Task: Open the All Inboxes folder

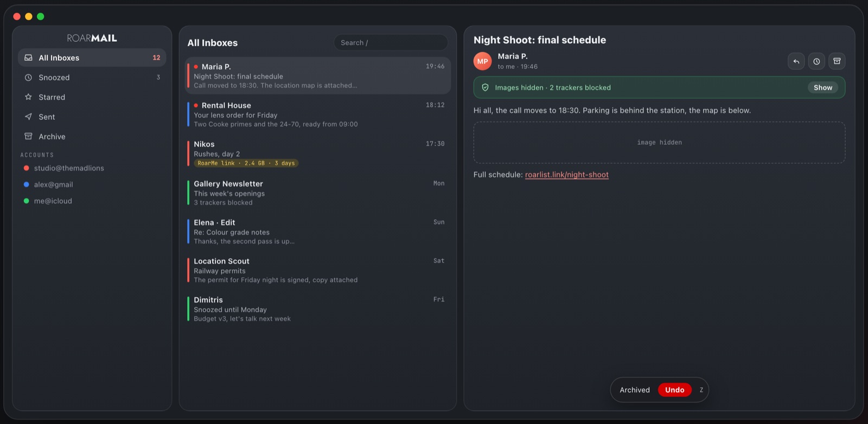Action: 92,57
